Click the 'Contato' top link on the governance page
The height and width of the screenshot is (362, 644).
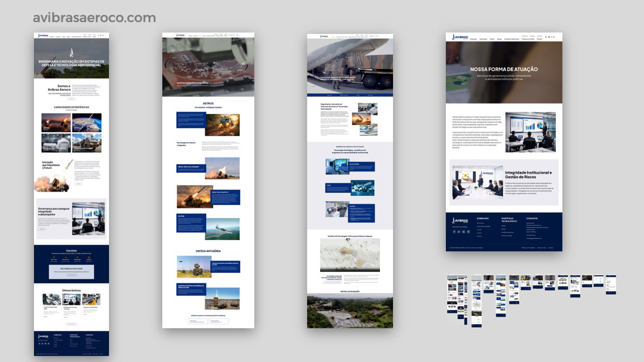539,36
